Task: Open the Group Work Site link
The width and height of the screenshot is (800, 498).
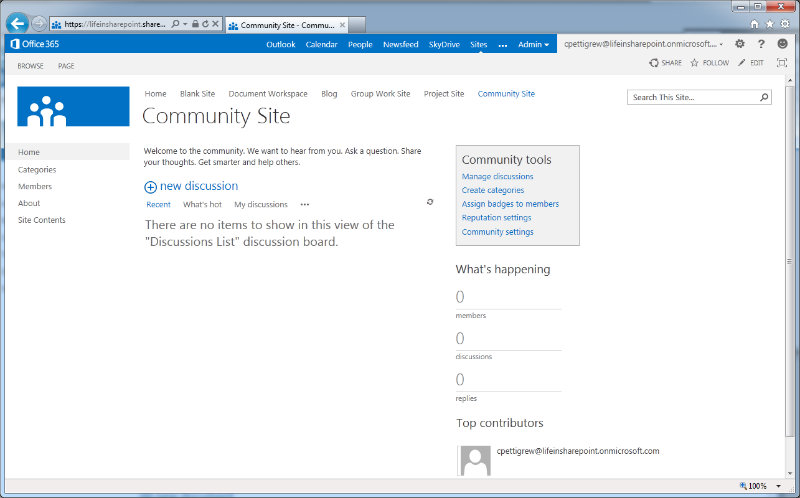Action: coord(380,94)
